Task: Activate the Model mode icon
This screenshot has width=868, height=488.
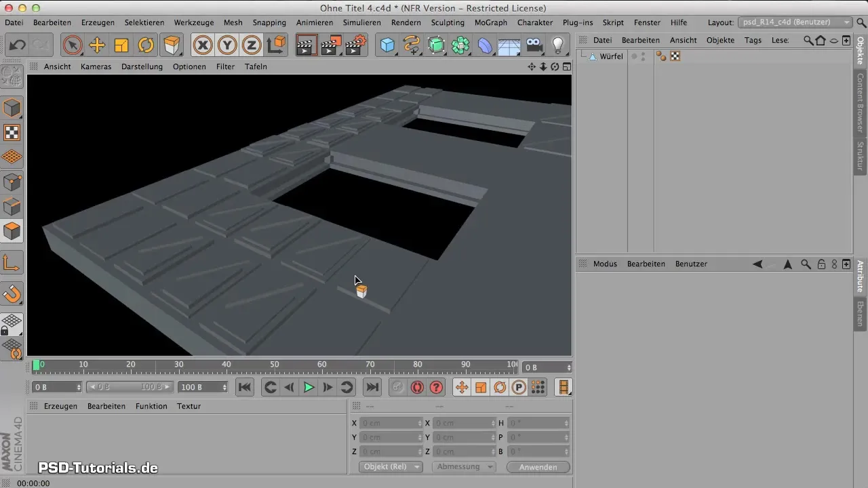Action: pos(12,108)
